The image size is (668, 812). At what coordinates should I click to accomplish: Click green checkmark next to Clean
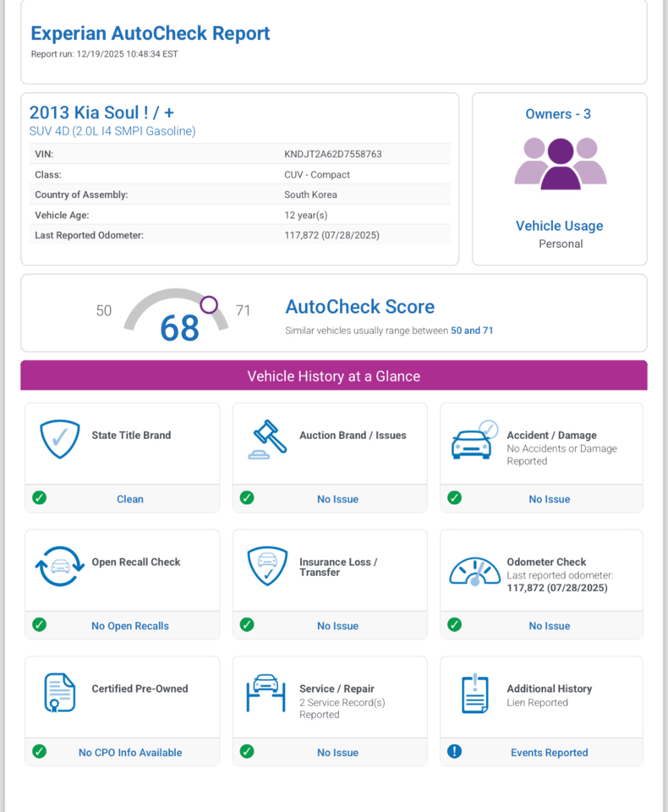(39, 497)
